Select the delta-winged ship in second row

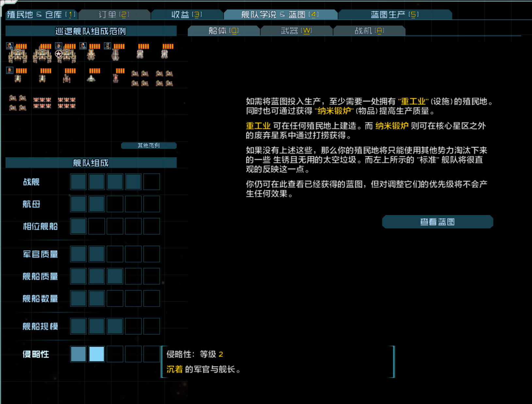pos(91,78)
